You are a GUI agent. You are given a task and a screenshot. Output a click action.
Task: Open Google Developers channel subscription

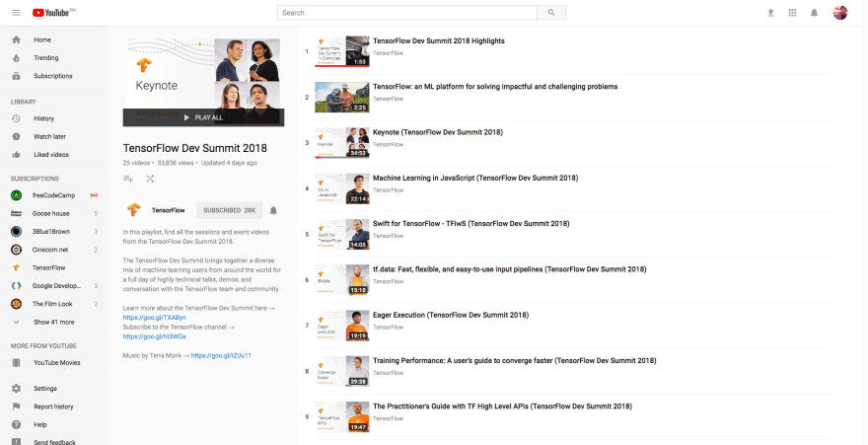(x=54, y=286)
